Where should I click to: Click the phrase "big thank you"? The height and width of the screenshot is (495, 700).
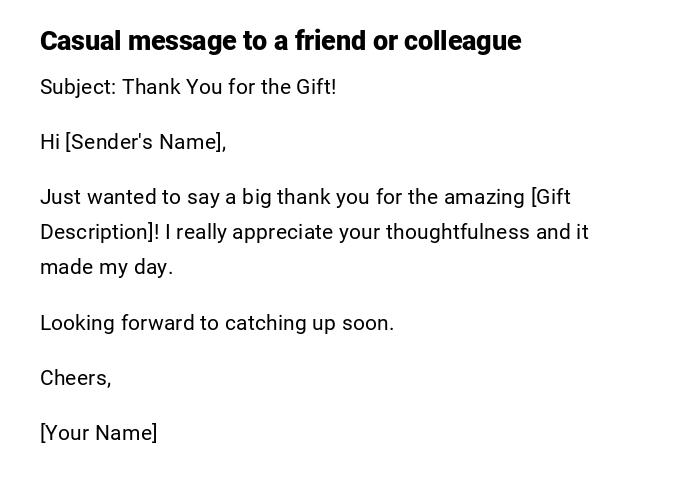(291, 197)
